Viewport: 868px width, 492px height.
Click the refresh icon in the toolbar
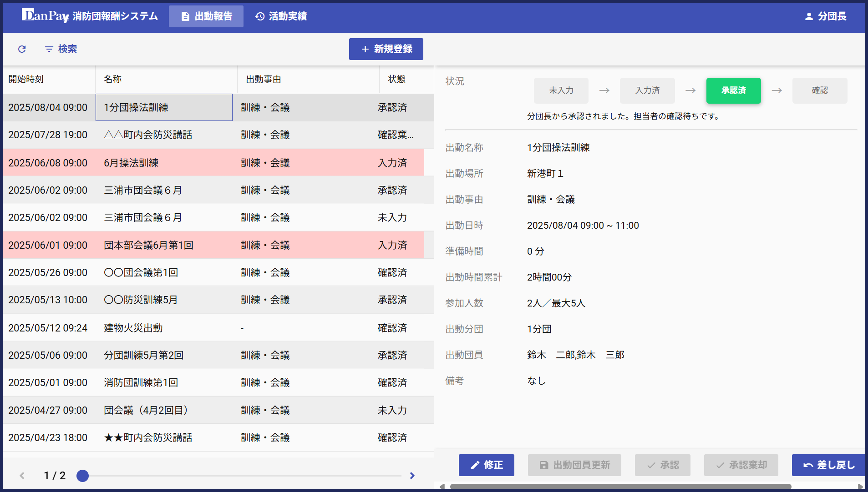coord(22,49)
